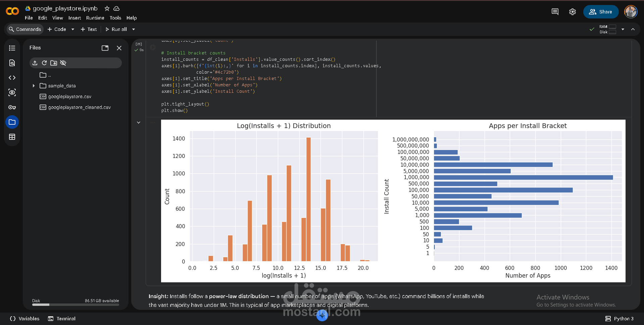Open the comments panel icon
Viewport: 644px width, 325px height.
point(555,12)
